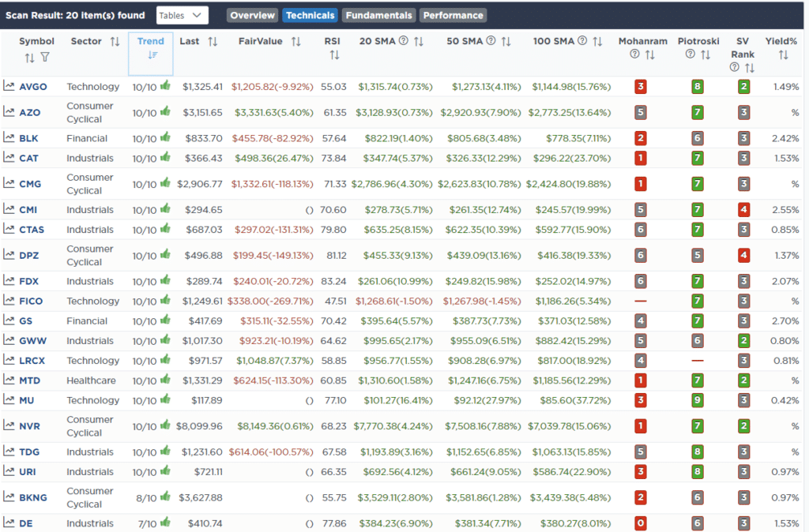This screenshot has width=809, height=532.
Task: Sort by Mohanram arrows
Action: pos(650,55)
